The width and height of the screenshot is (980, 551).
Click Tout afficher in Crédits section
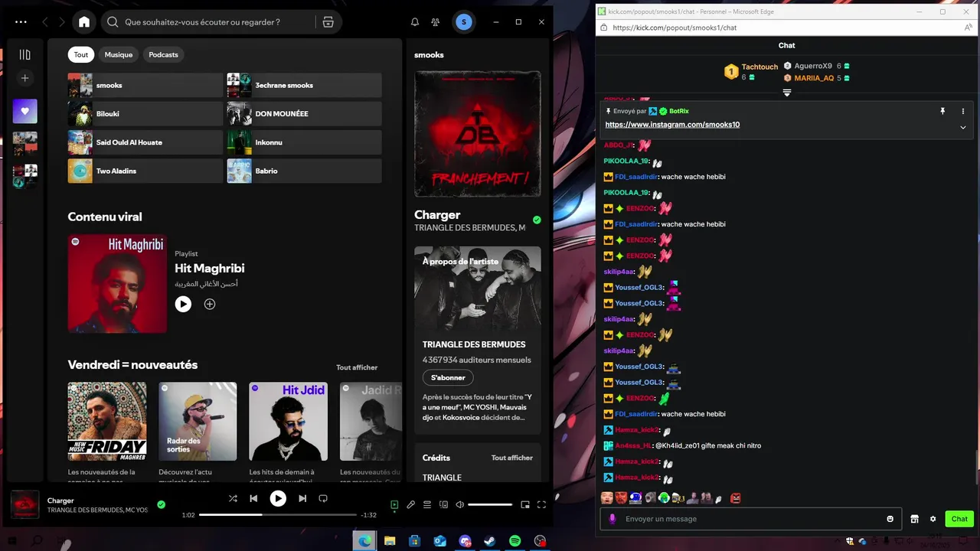pos(512,458)
